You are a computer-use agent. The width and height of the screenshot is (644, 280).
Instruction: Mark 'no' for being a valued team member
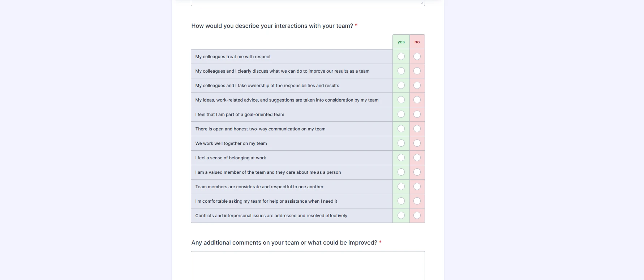pyautogui.click(x=417, y=172)
